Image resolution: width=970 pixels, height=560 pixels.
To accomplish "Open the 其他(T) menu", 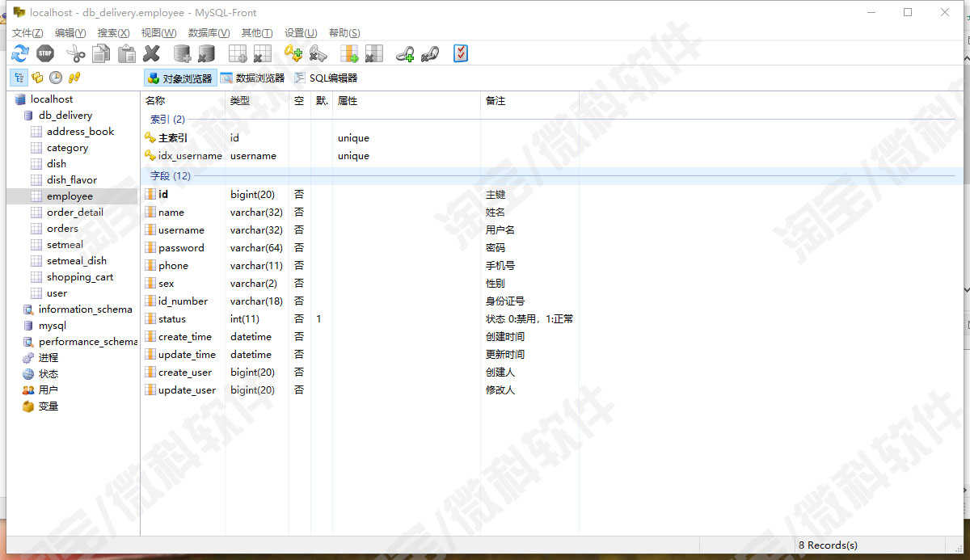I will click(x=257, y=33).
